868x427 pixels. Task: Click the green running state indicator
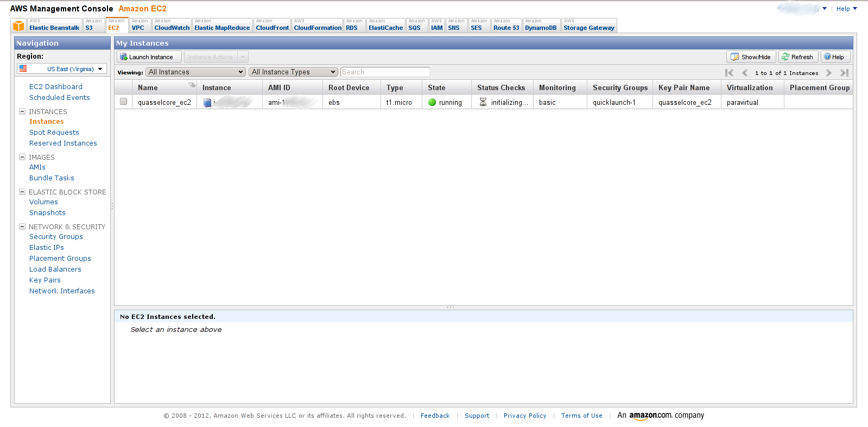tap(432, 102)
